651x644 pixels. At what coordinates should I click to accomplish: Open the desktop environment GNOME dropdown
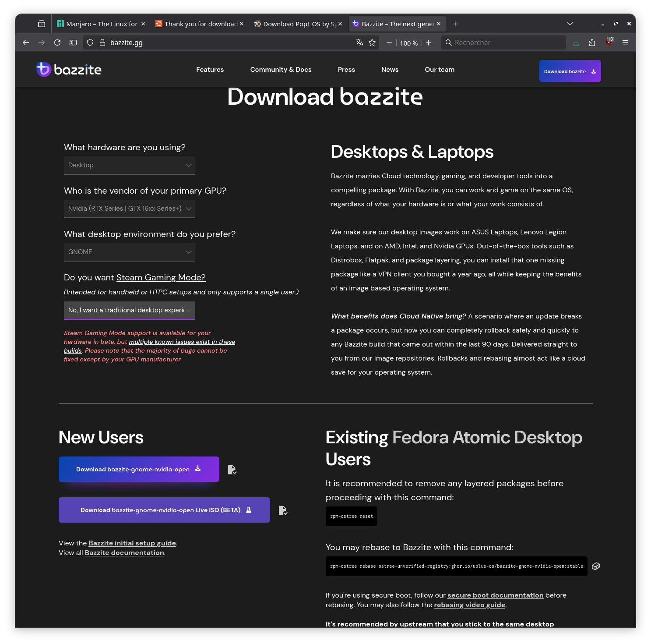[129, 252]
